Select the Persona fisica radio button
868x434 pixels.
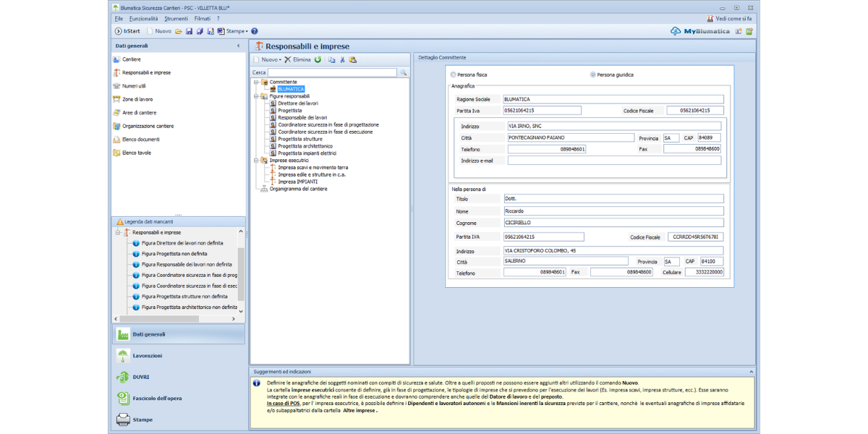tap(454, 75)
